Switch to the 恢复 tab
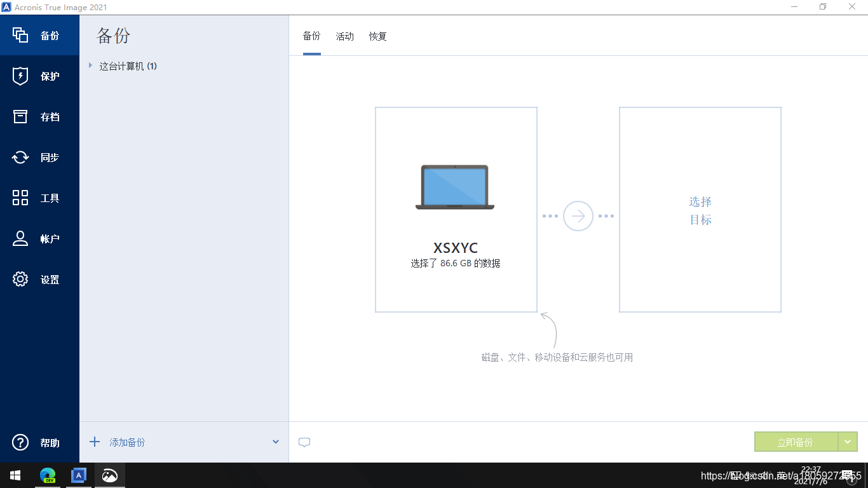The height and width of the screenshot is (488, 868). pos(378,36)
